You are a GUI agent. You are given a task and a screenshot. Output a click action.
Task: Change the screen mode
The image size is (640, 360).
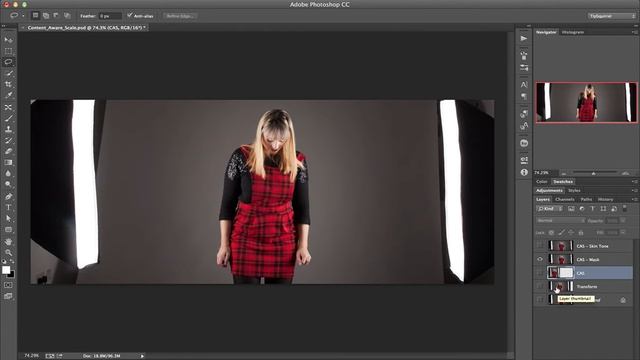[8, 296]
